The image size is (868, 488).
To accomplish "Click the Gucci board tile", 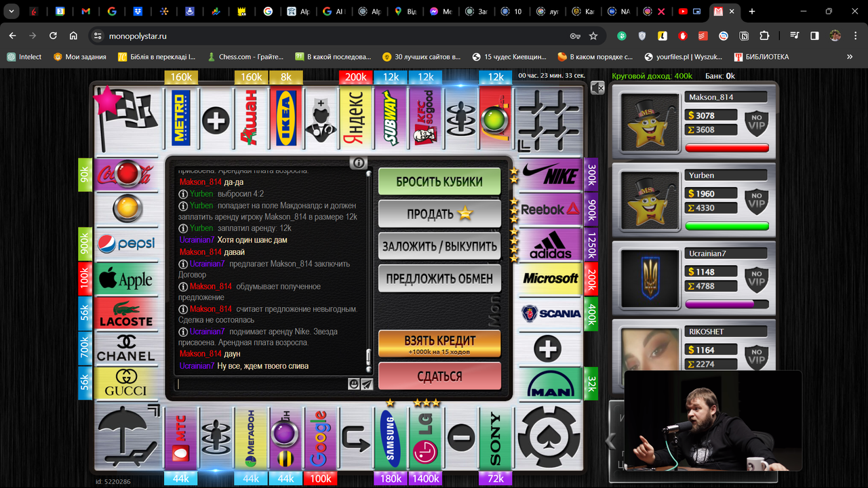I will 125,383.
